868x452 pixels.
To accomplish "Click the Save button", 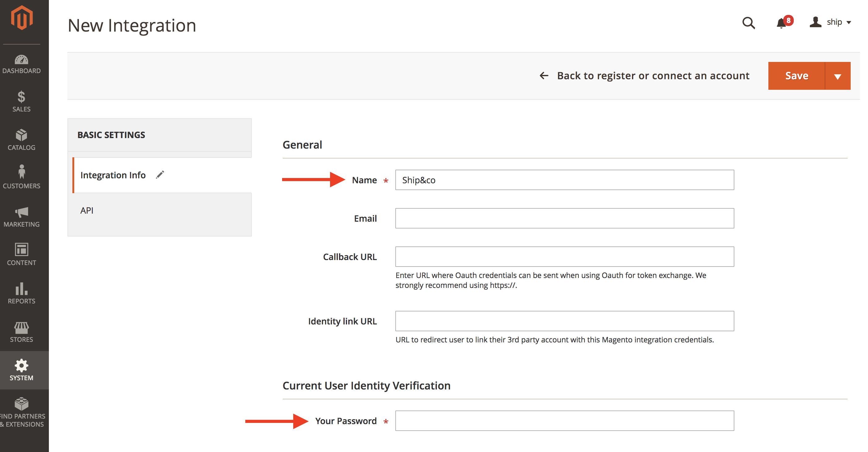I will [797, 76].
